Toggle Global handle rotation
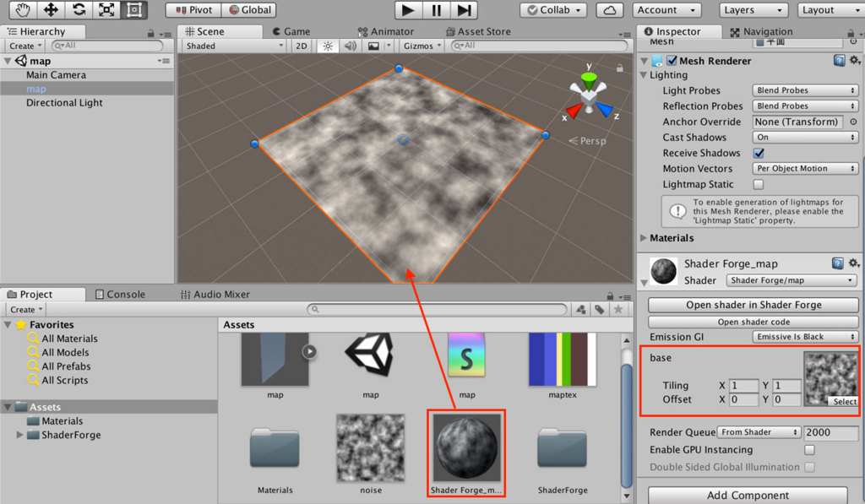Viewport: 865px width, 504px height. click(249, 10)
